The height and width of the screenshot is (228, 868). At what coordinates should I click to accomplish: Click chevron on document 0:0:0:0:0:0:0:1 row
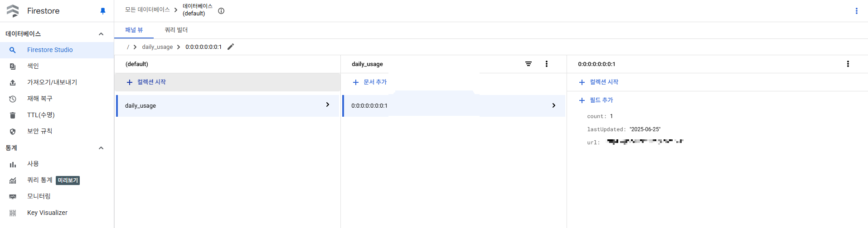click(x=554, y=105)
